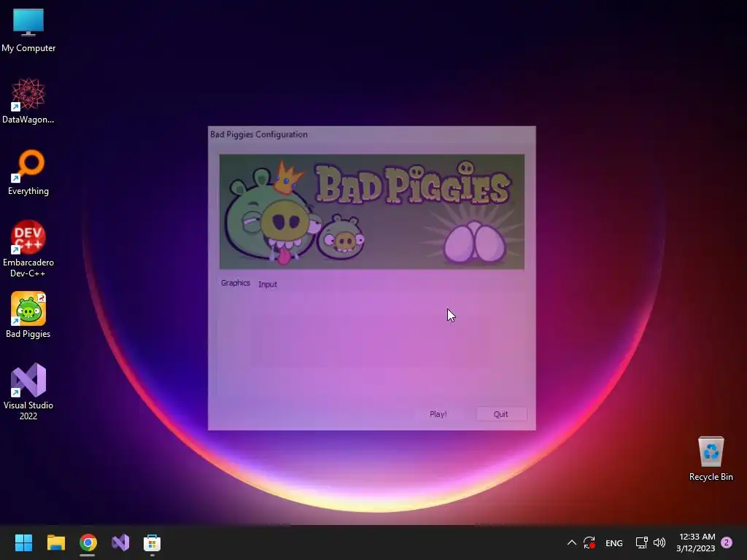Open Microsoft Store from the taskbar

click(x=152, y=542)
